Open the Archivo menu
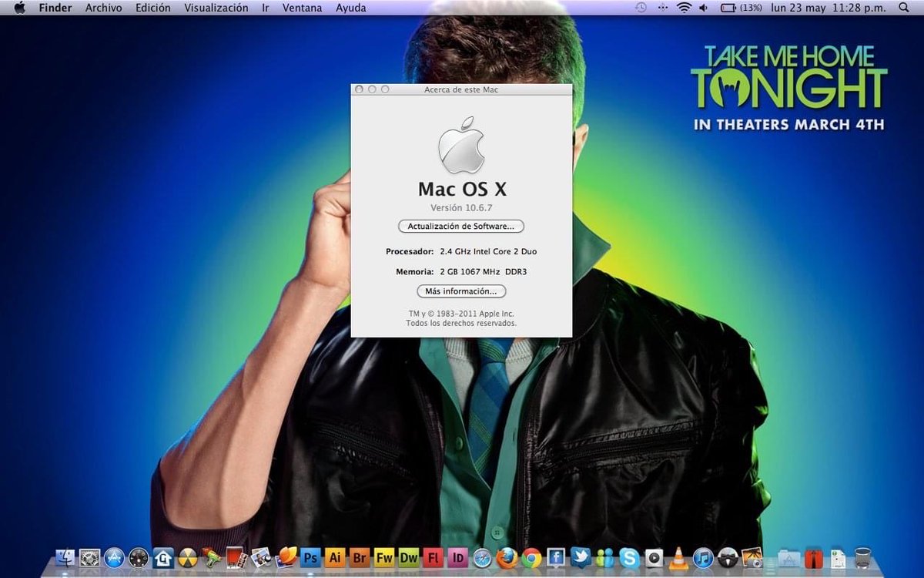Viewport: 924px width, 578px height. (x=103, y=8)
